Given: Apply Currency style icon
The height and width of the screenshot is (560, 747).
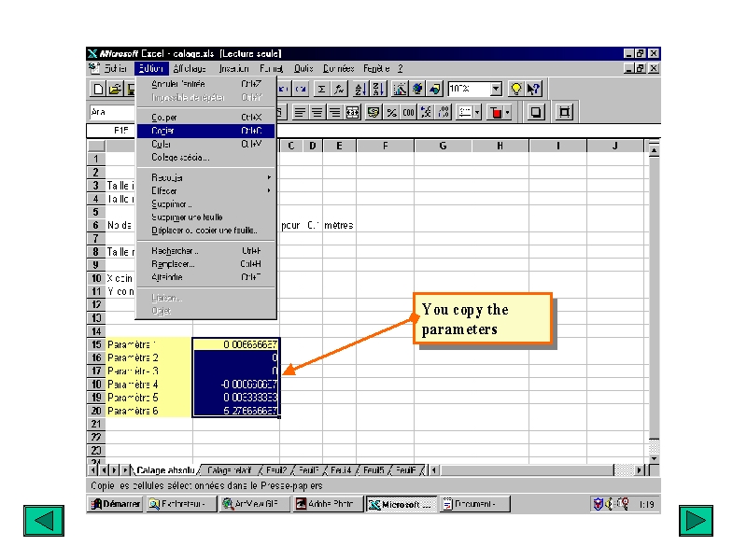Looking at the screenshot, I should 374,113.
